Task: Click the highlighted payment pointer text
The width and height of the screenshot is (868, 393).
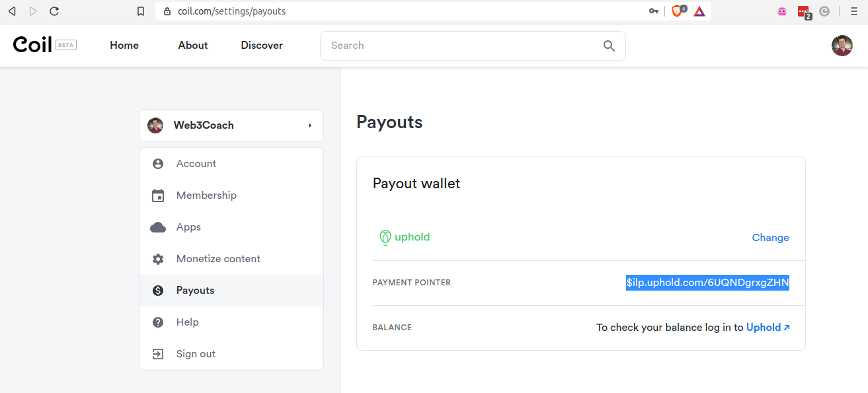Action: click(707, 283)
